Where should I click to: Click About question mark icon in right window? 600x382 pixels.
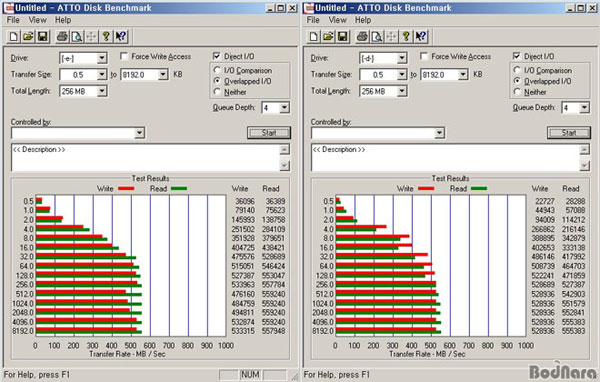click(x=406, y=36)
